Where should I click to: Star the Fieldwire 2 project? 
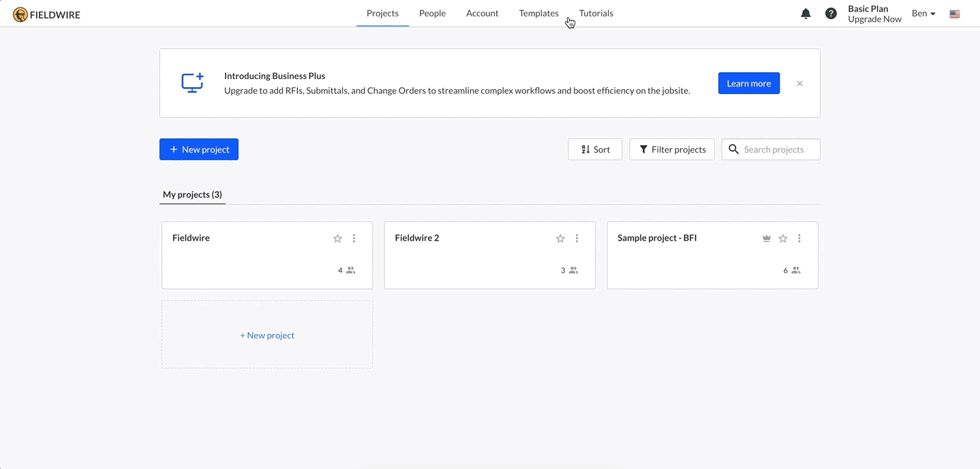click(x=560, y=239)
